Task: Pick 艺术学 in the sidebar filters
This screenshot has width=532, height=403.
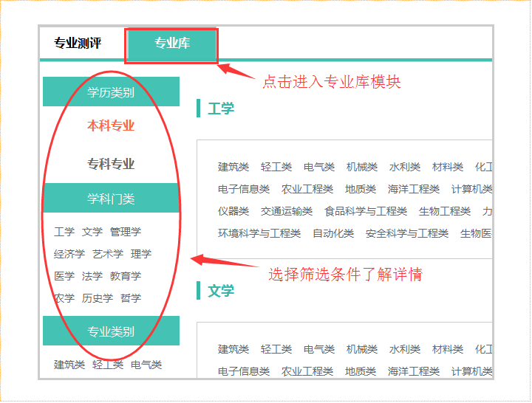Action: [x=108, y=254]
